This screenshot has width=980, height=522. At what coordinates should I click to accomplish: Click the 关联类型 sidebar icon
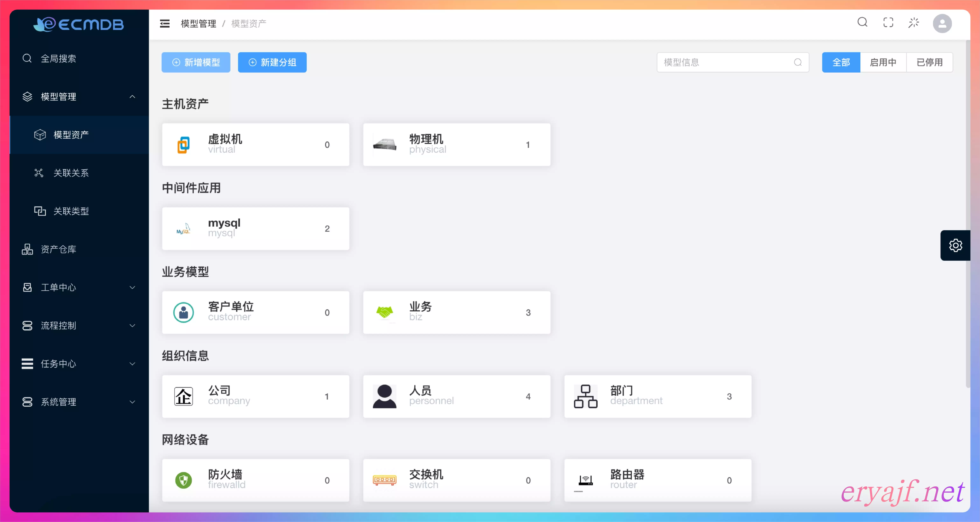click(x=40, y=211)
